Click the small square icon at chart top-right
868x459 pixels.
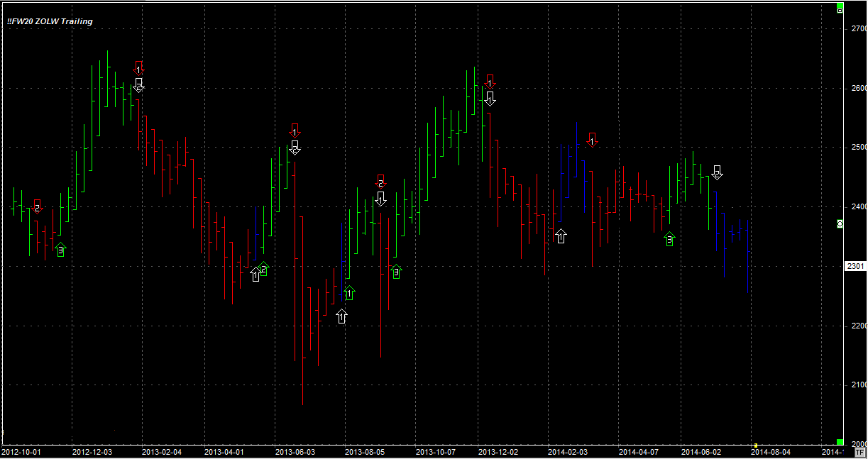point(840,10)
